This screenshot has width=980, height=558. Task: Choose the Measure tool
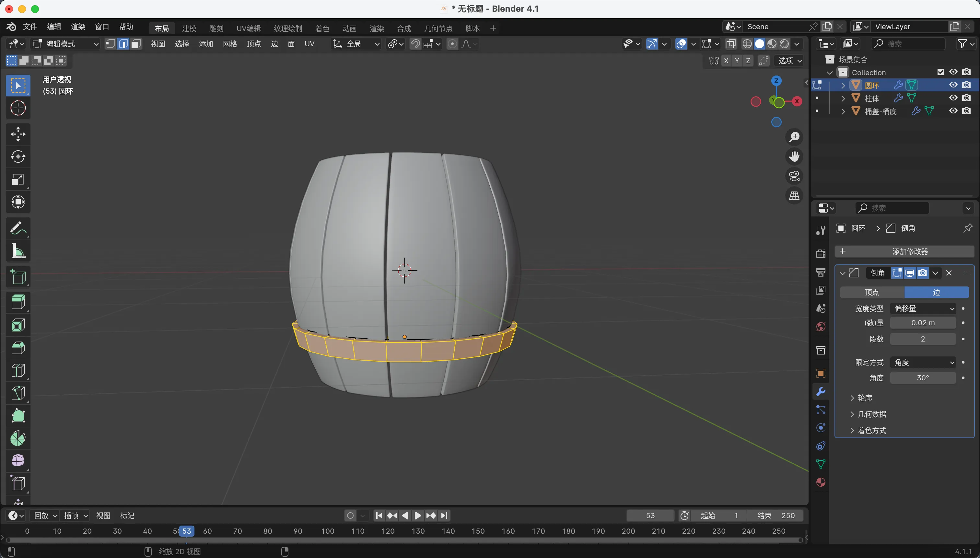pyautogui.click(x=18, y=251)
